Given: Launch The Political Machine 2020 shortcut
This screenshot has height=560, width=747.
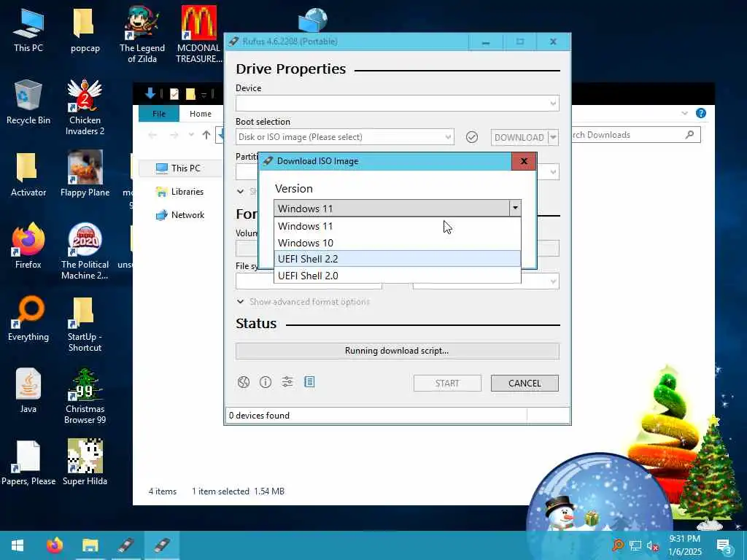Looking at the screenshot, I should [x=85, y=252].
